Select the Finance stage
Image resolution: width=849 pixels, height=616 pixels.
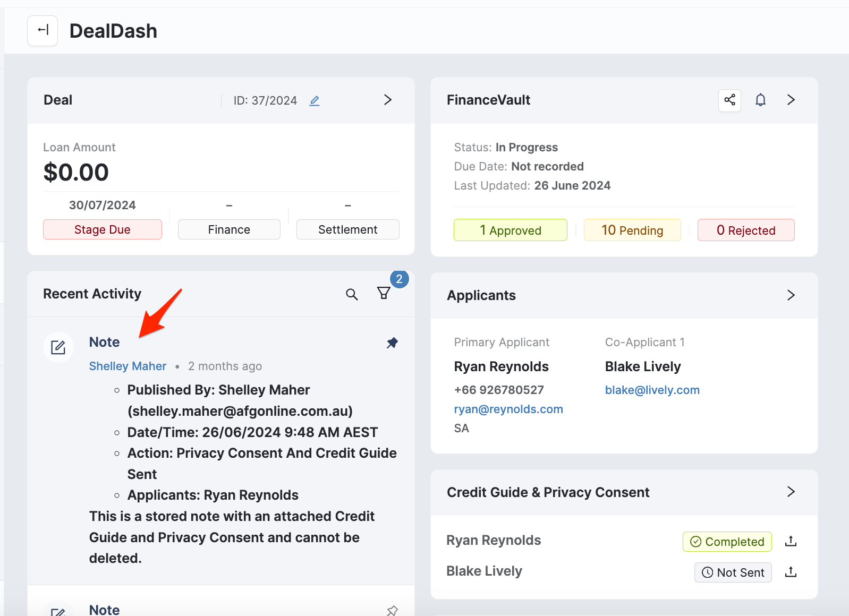coord(229,229)
